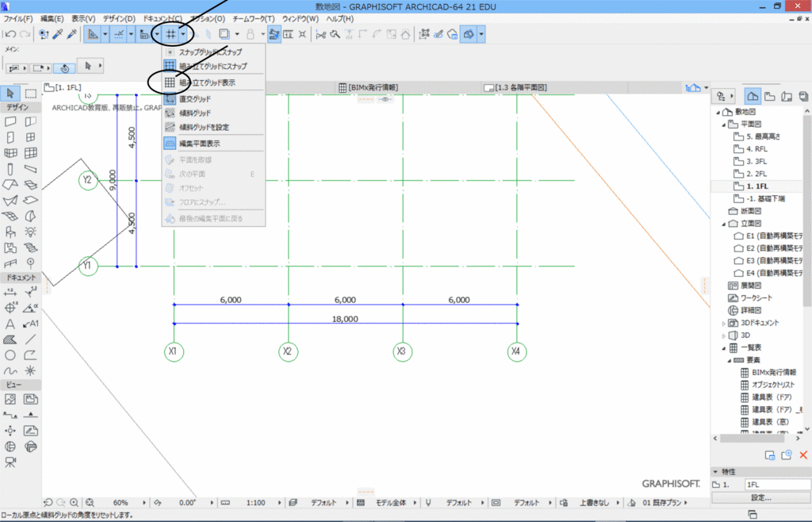Select the Marquee tool in the toolbox
This screenshot has width=812, height=522.
coord(31,94)
